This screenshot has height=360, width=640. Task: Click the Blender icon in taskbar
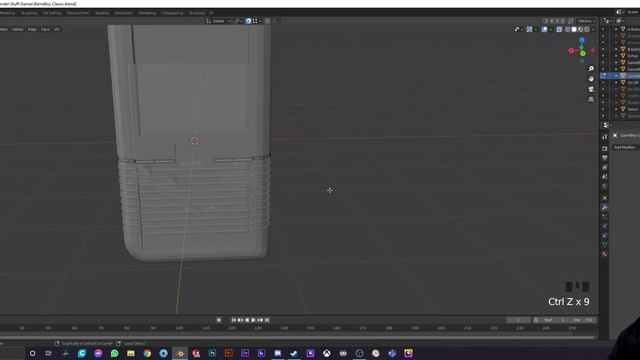180,353
